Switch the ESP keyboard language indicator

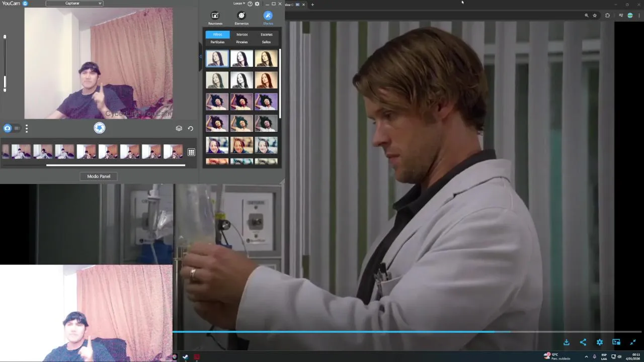(x=604, y=357)
